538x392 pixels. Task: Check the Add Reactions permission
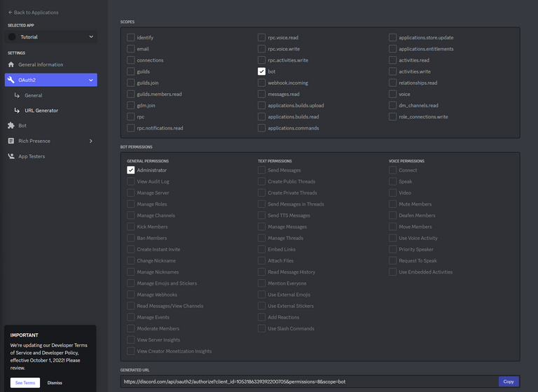261,317
